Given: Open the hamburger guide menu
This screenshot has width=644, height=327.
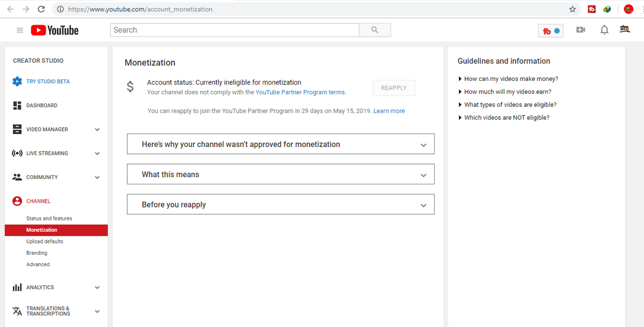Looking at the screenshot, I should click(x=20, y=31).
